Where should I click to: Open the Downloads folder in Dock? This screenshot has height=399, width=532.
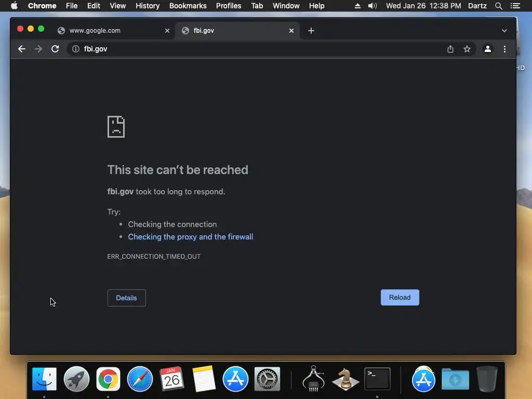coord(455,379)
